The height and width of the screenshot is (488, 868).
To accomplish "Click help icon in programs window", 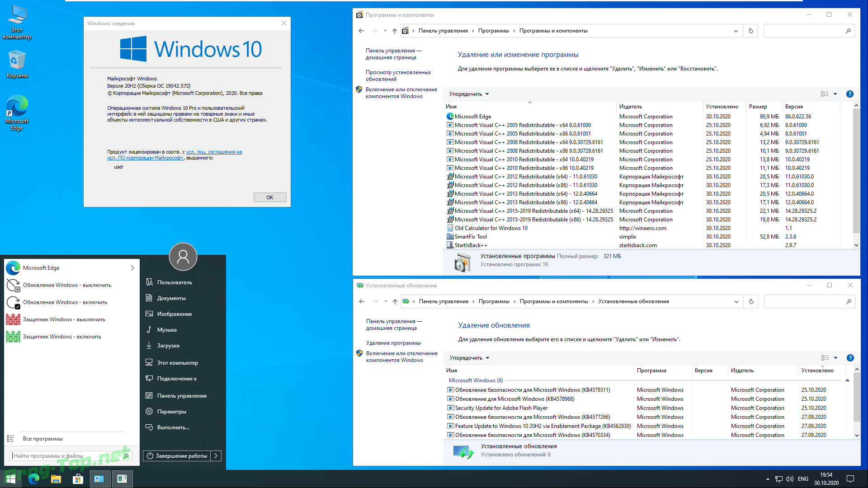I will click(x=849, y=94).
